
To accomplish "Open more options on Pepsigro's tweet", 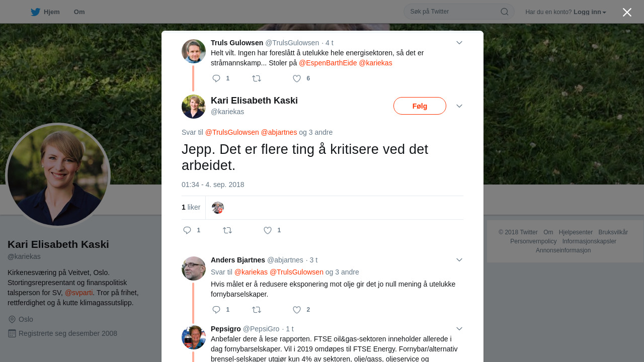I will click(x=459, y=329).
